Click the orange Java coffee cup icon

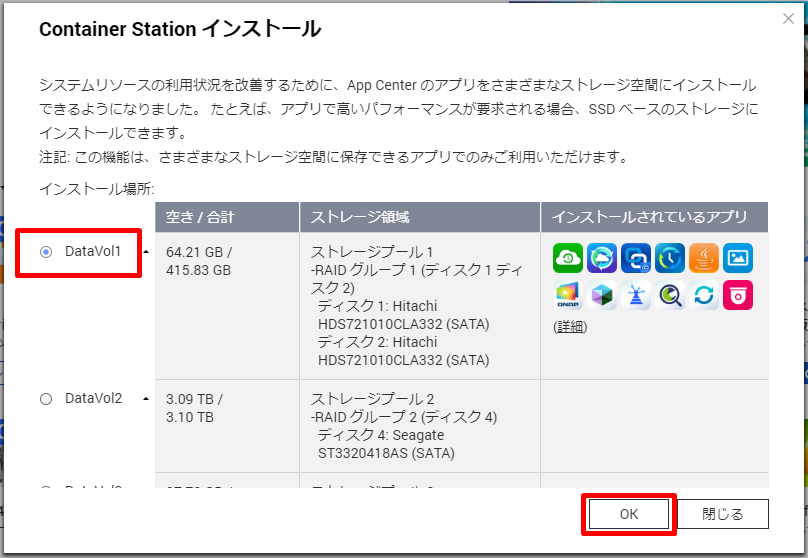704,258
